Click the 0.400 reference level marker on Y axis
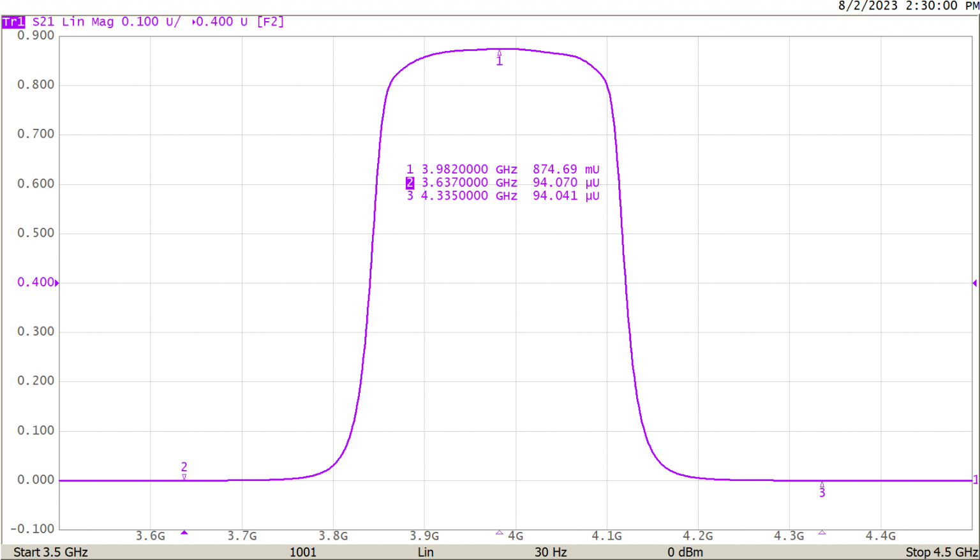The image size is (980, 560). point(36,282)
